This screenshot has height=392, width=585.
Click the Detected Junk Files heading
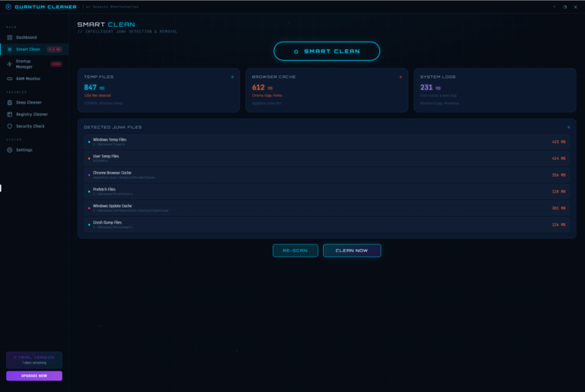click(113, 127)
